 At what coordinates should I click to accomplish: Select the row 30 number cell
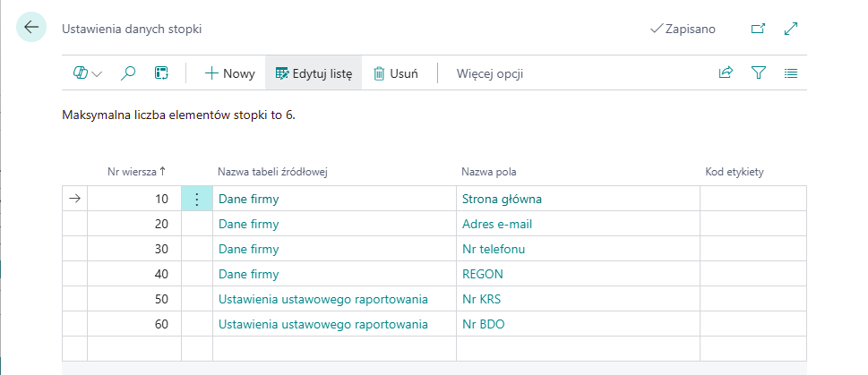(134, 249)
